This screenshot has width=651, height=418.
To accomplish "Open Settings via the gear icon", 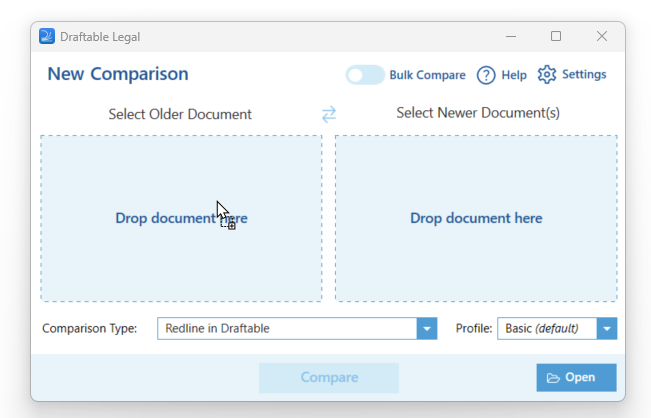I will click(x=546, y=75).
